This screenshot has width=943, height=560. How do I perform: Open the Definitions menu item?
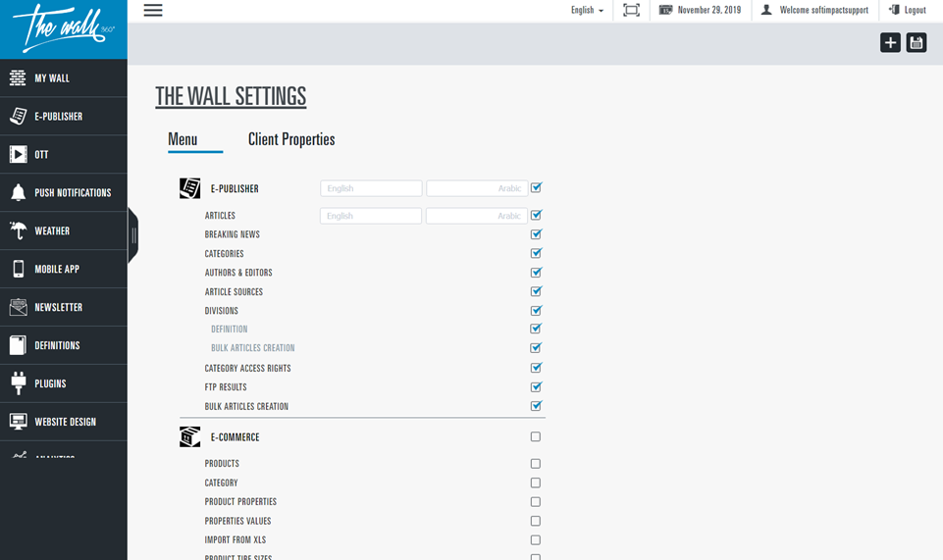(x=63, y=345)
